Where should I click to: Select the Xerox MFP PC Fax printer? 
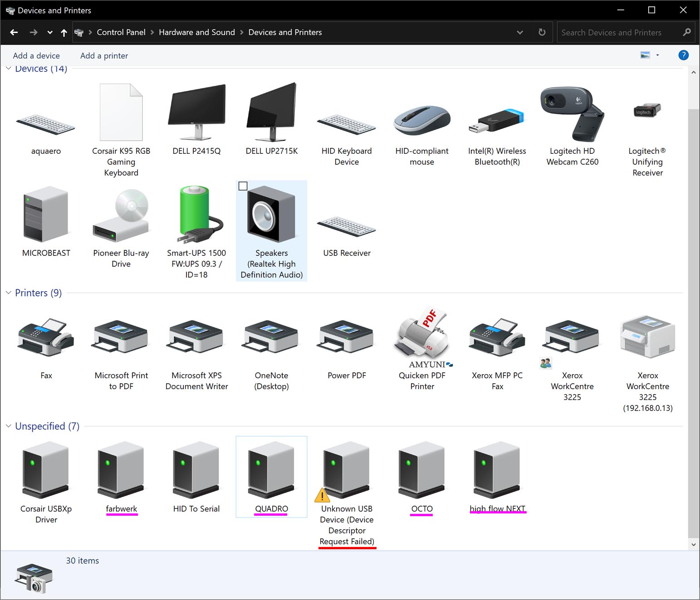click(x=497, y=338)
